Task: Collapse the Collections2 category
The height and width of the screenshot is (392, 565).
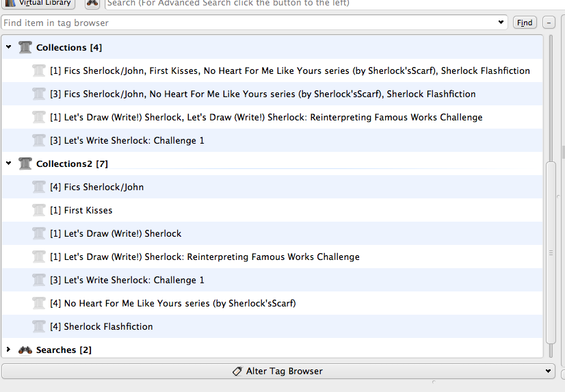Action: pyautogui.click(x=8, y=164)
